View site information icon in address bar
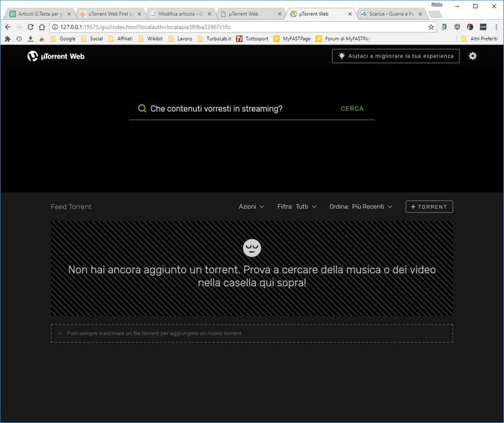This screenshot has width=504, height=423. tap(55, 27)
